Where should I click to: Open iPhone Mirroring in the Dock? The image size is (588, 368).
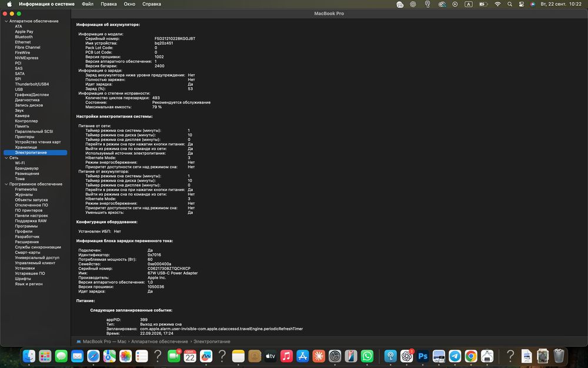coord(351,356)
